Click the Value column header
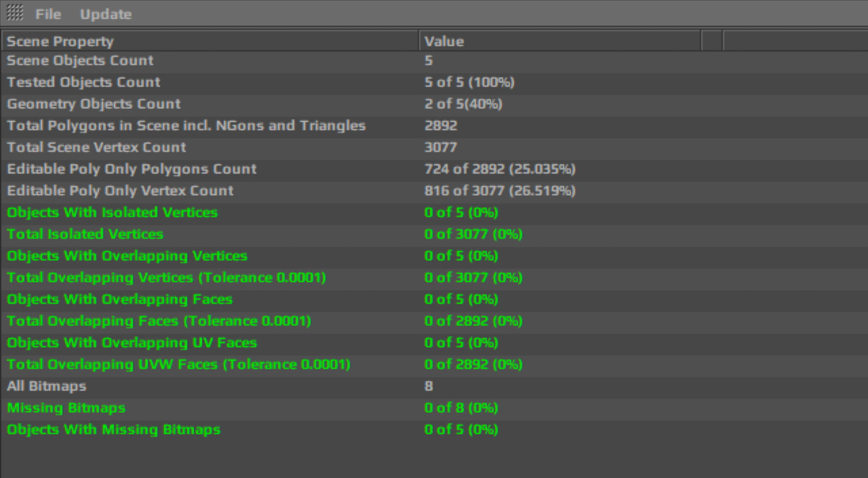The image size is (868, 478). (x=560, y=41)
